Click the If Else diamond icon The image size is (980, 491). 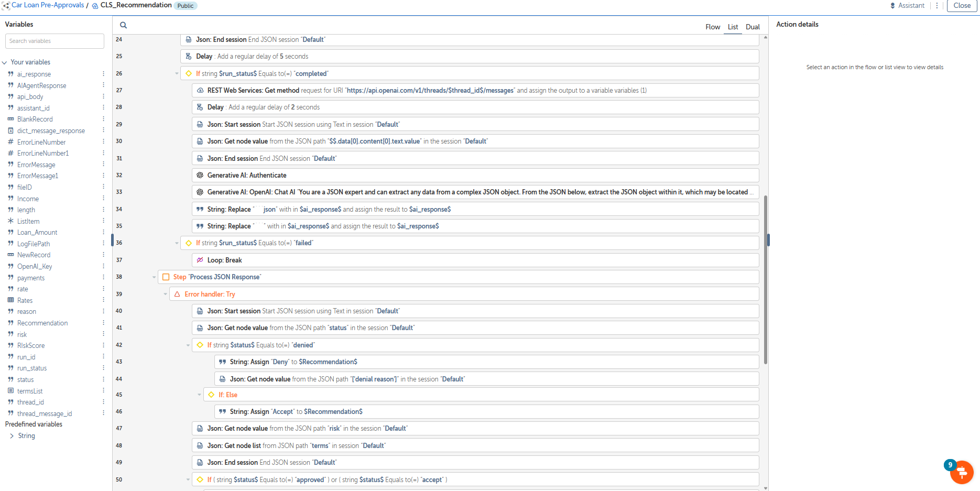pyautogui.click(x=211, y=395)
